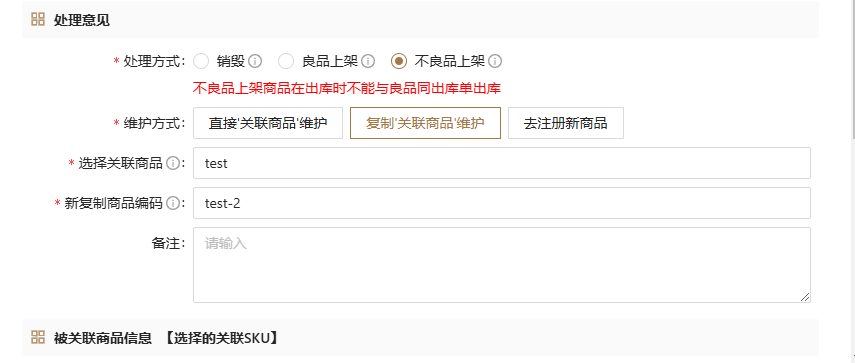The image size is (855, 363).
Task: Click the grid icon beside 被关联商品信息 header
Action: (38, 337)
